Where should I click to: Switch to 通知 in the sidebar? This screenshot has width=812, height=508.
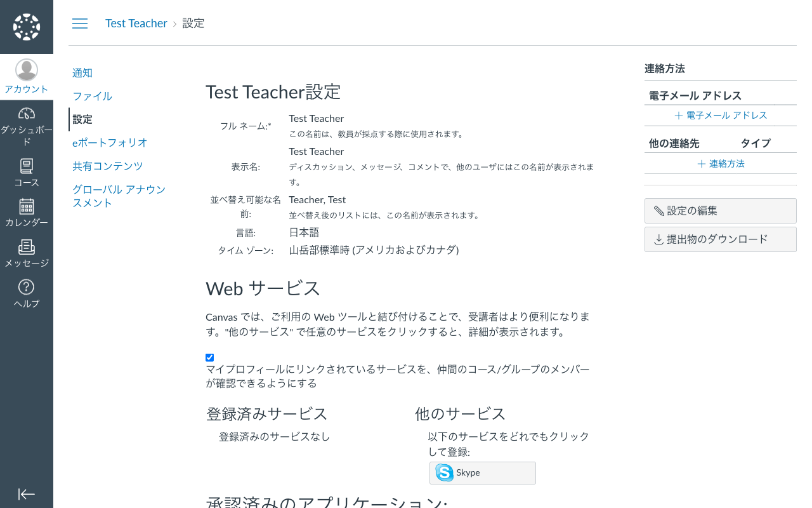pos(82,72)
